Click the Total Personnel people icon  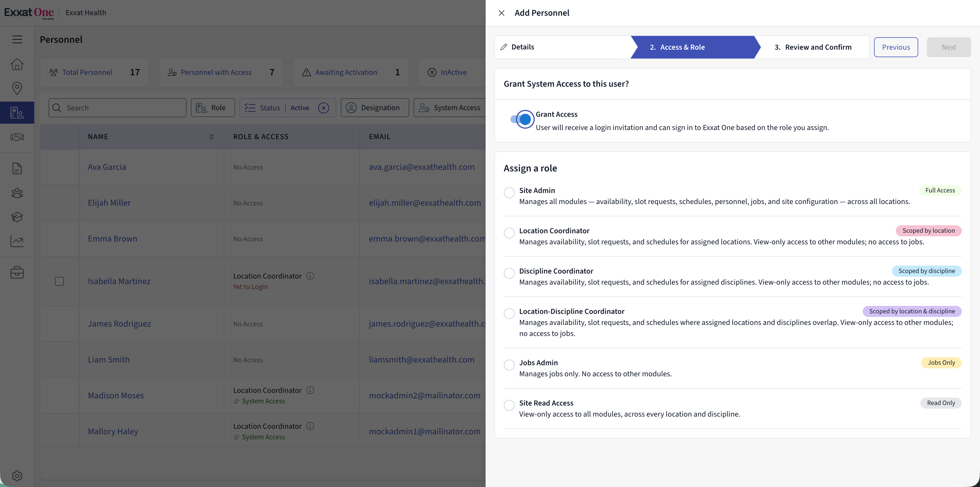click(54, 72)
